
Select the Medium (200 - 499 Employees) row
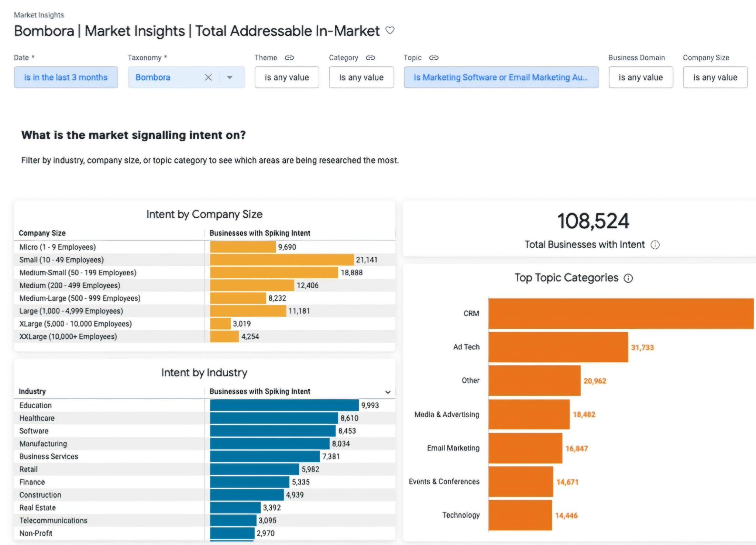pyautogui.click(x=205, y=285)
